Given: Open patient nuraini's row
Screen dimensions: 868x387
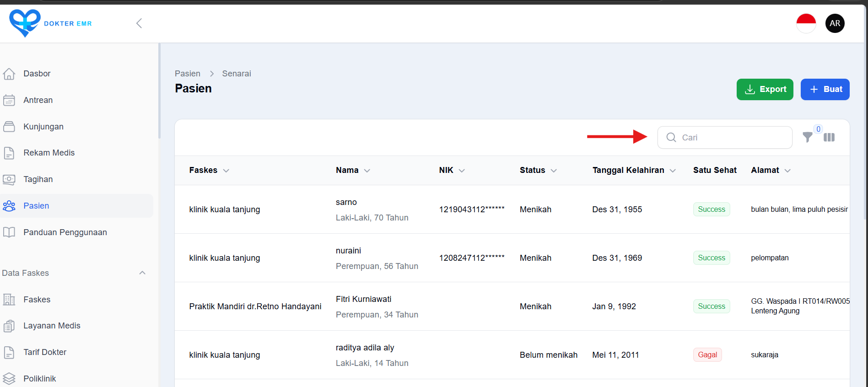Looking at the screenshot, I should pyautogui.click(x=512, y=258).
